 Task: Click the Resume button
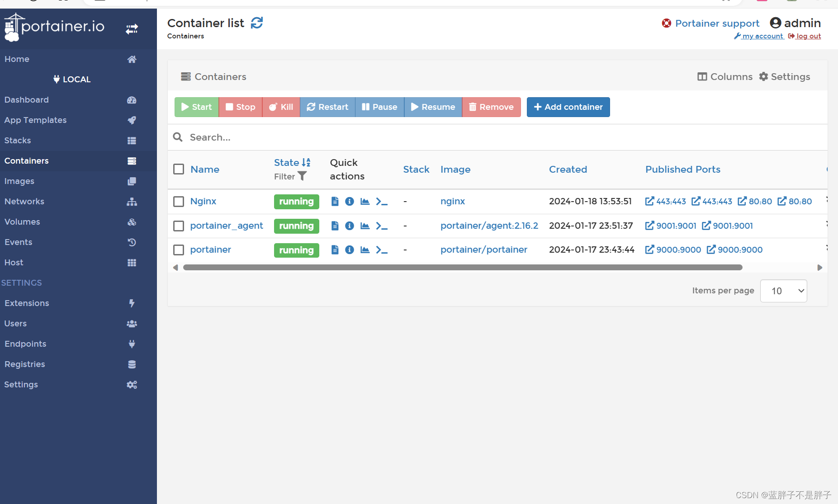tap(433, 107)
